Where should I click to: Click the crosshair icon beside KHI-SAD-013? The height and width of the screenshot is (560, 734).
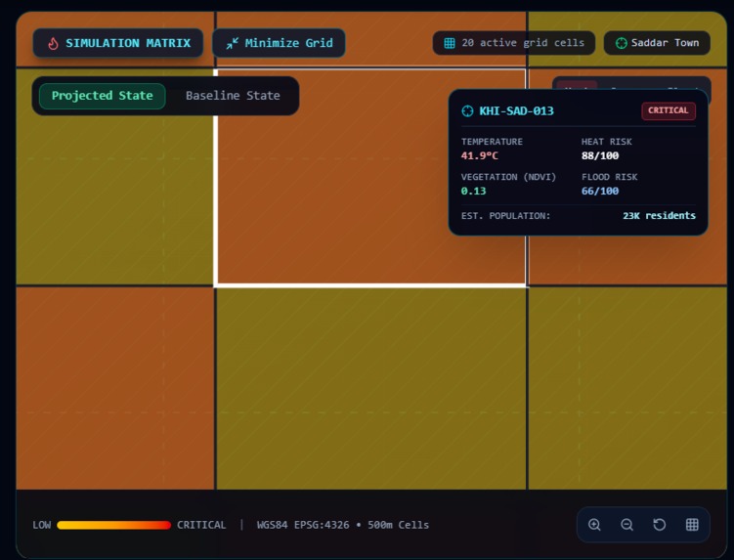(x=467, y=111)
